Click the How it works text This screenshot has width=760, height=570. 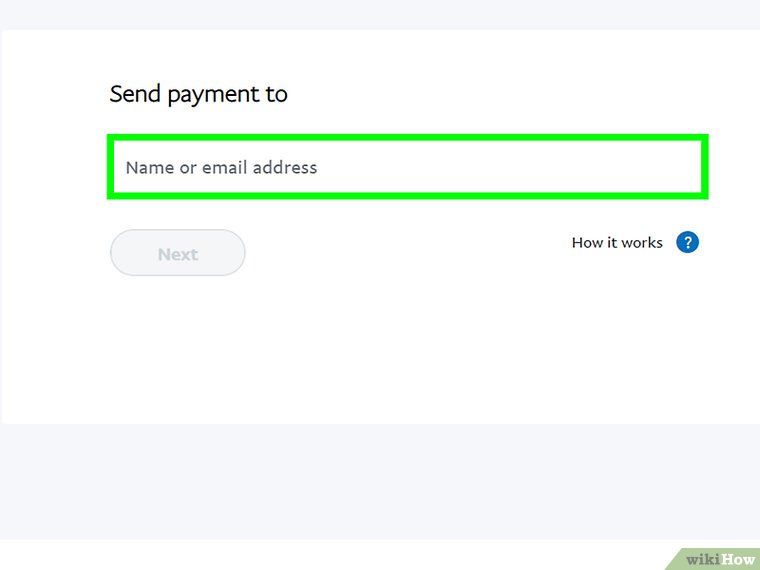[x=617, y=242]
